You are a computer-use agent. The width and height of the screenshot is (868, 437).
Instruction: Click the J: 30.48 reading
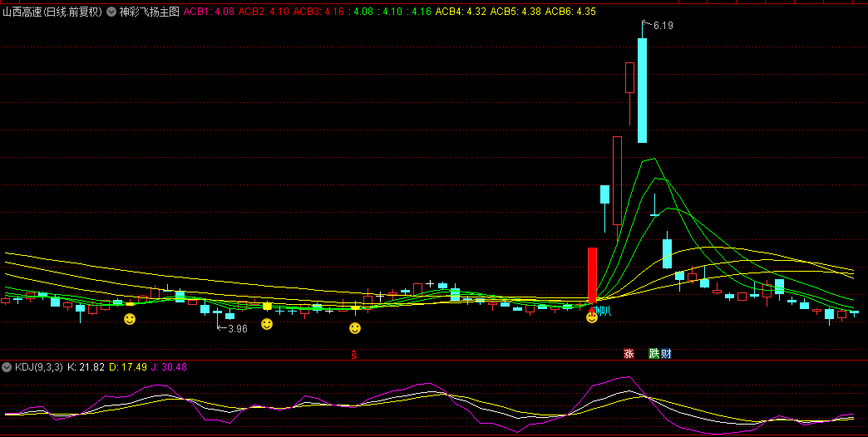pos(169,366)
